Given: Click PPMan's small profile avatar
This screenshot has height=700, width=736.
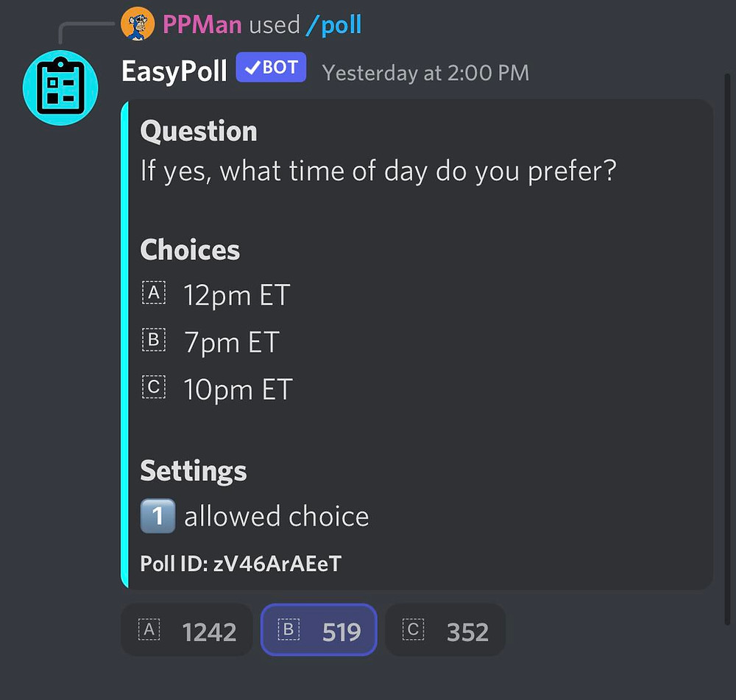Looking at the screenshot, I should pyautogui.click(x=138, y=24).
